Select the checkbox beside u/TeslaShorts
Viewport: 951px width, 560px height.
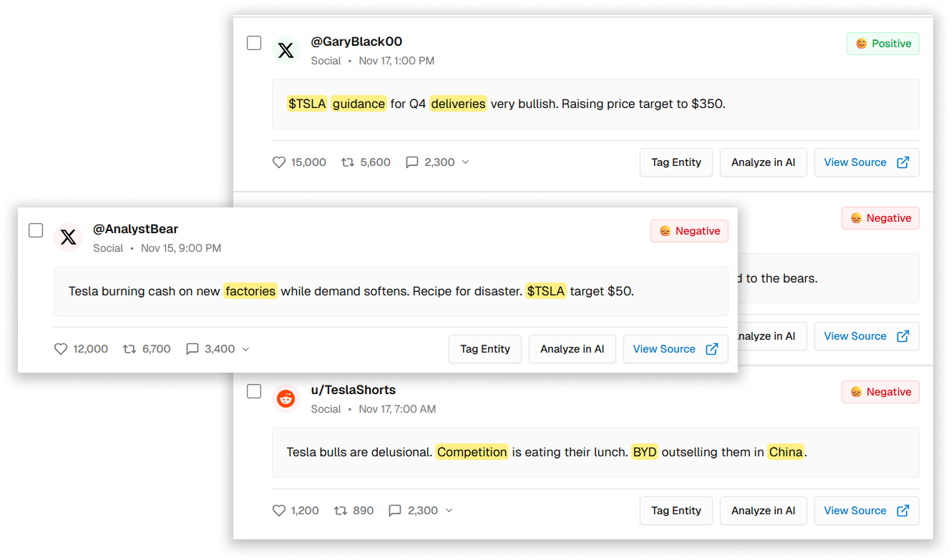[x=254, y=391]
